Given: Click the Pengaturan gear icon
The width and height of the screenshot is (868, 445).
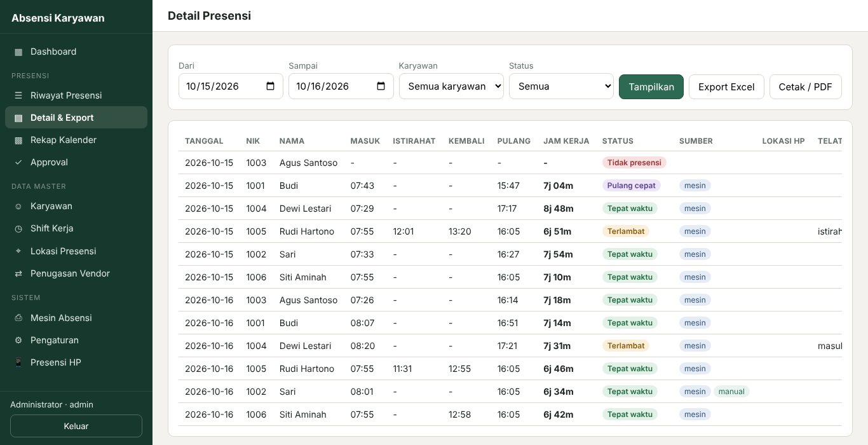Looking at the screenshot, I should point(18,340).
